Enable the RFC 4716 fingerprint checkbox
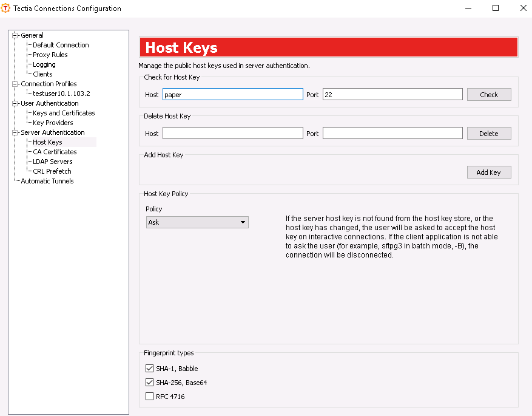Screen dimensions: 532x416 149,397
